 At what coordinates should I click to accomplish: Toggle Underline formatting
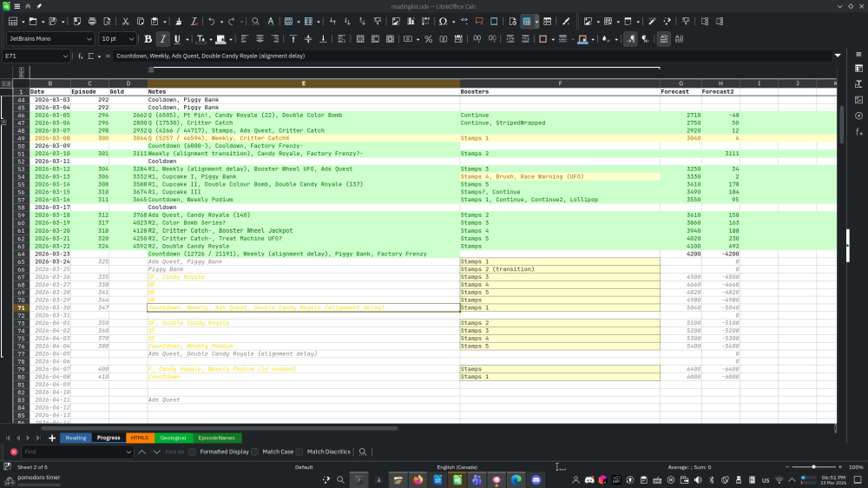(177, 39)
